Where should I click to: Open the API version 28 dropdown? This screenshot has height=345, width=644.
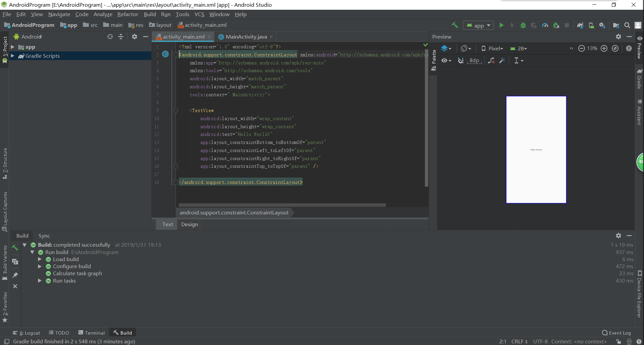tap(518, 48)
